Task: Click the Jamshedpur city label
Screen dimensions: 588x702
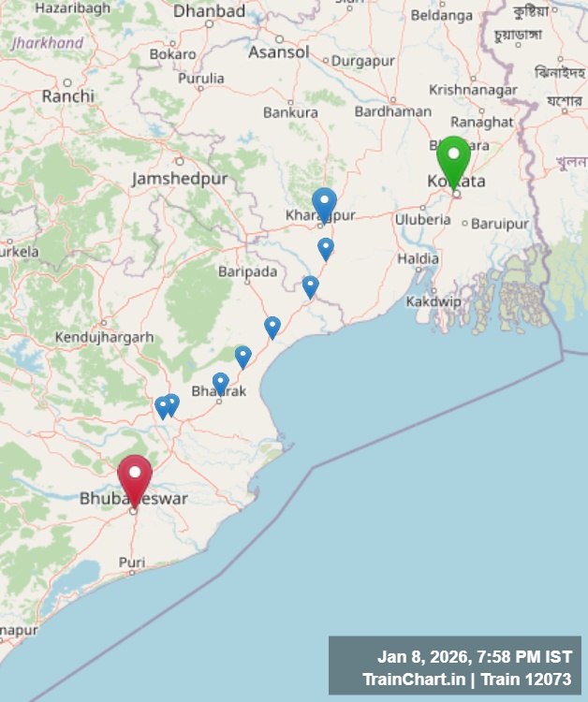Action: [x=180, y=179]
